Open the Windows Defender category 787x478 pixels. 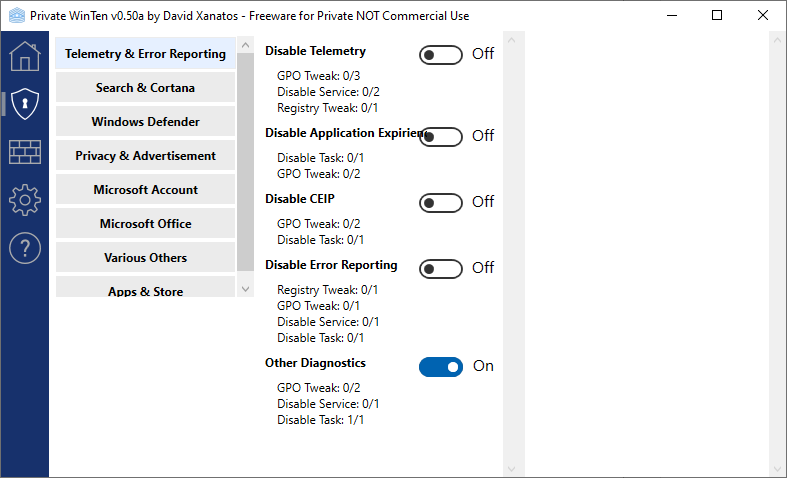point(146,122)
